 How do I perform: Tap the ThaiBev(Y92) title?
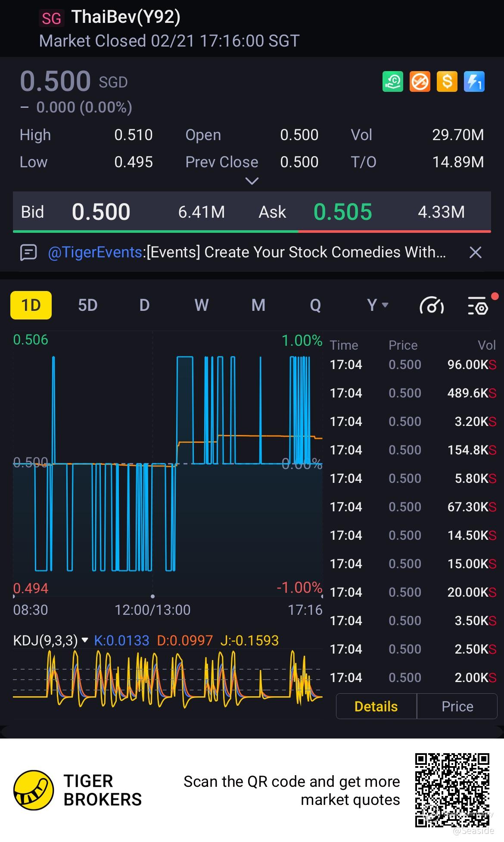(x=126, y=17)
